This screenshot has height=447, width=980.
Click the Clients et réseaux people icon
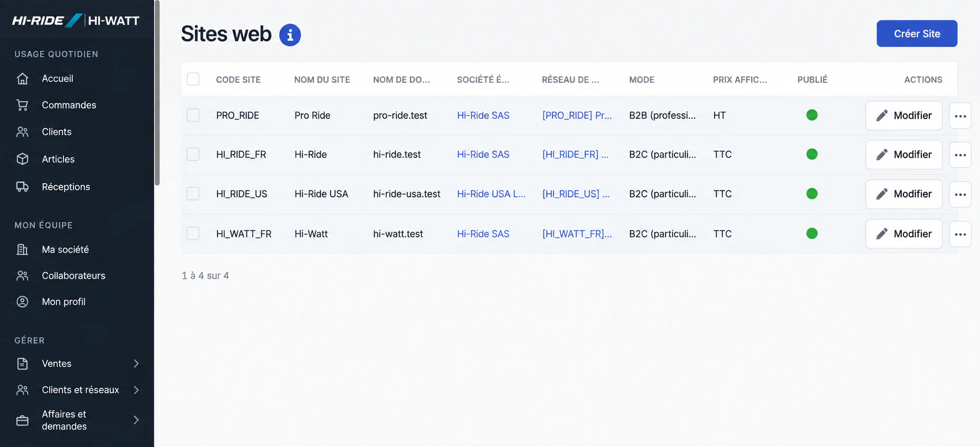click(22, 390)
